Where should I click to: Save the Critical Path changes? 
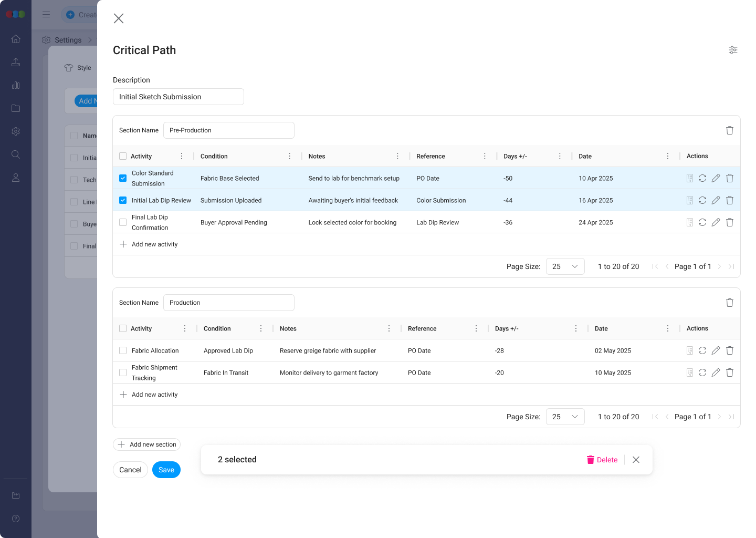click(166, 470)
